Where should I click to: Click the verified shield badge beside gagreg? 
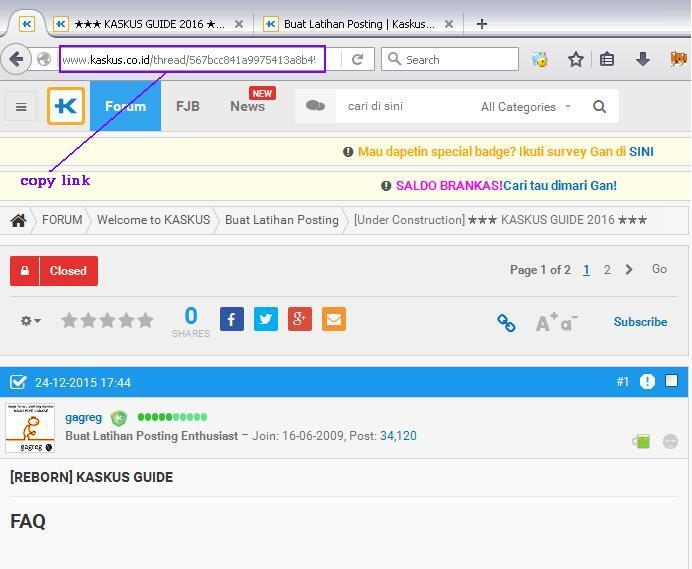click(118, 417)
